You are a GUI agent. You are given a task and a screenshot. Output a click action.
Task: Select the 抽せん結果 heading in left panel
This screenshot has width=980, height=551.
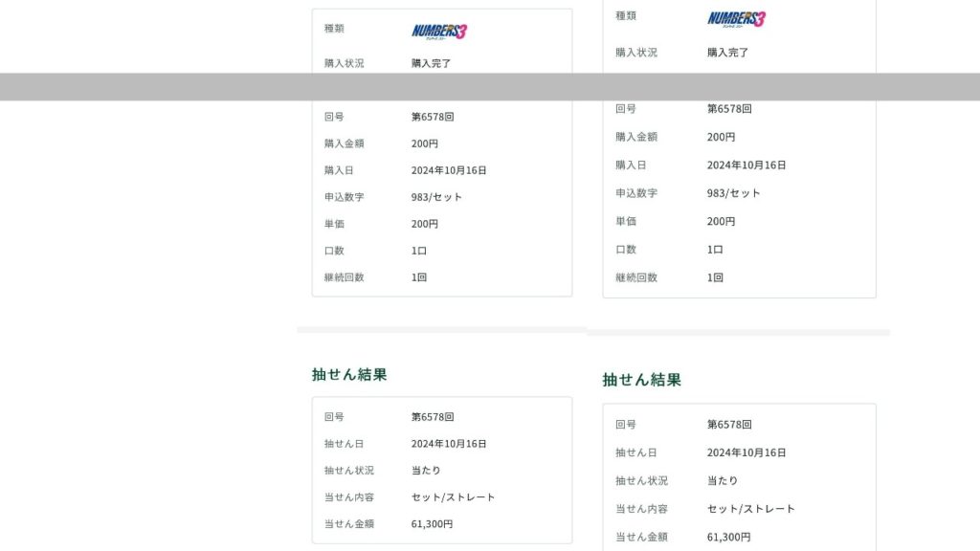[349, 374]
